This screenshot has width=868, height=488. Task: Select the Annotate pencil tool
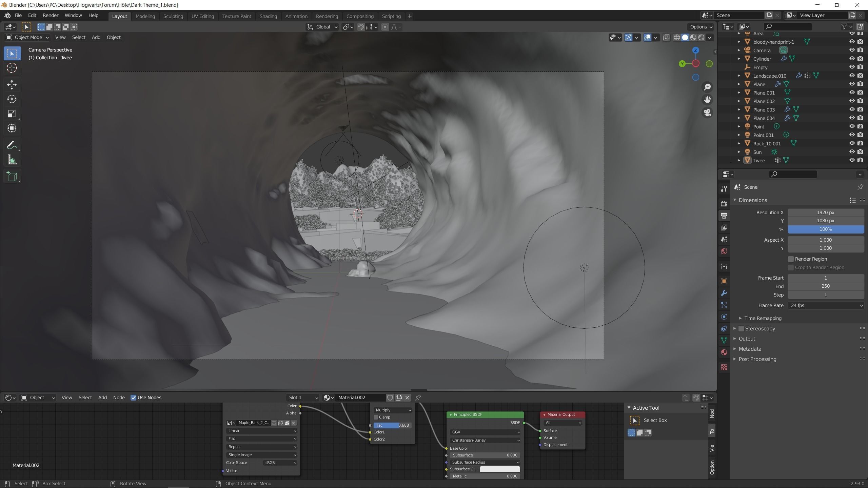coord(12,145)
